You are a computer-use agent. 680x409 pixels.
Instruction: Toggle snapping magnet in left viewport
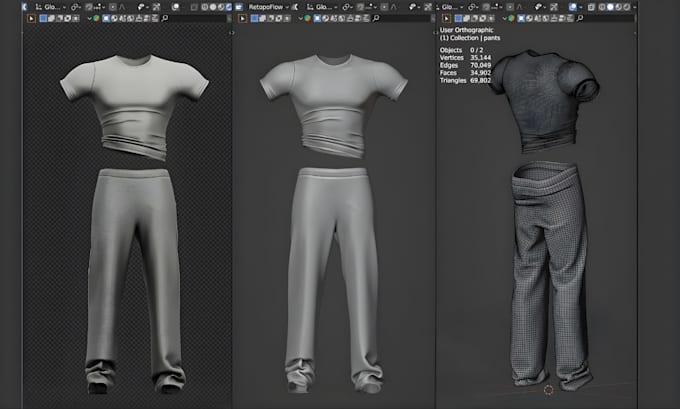click(89, 7)
